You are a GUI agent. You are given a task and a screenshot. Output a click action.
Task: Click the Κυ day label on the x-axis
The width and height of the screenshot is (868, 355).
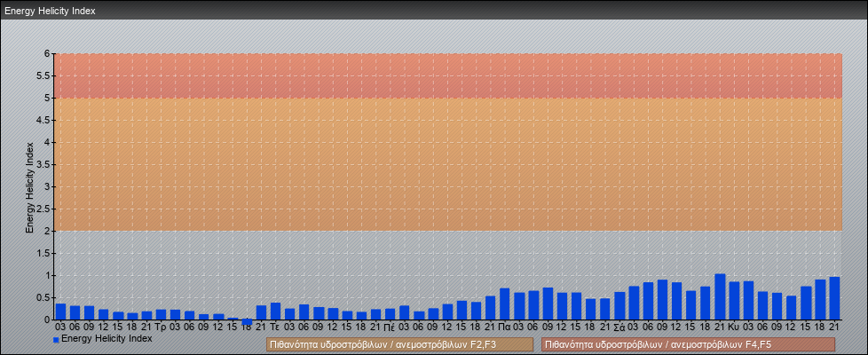[734, 327]
